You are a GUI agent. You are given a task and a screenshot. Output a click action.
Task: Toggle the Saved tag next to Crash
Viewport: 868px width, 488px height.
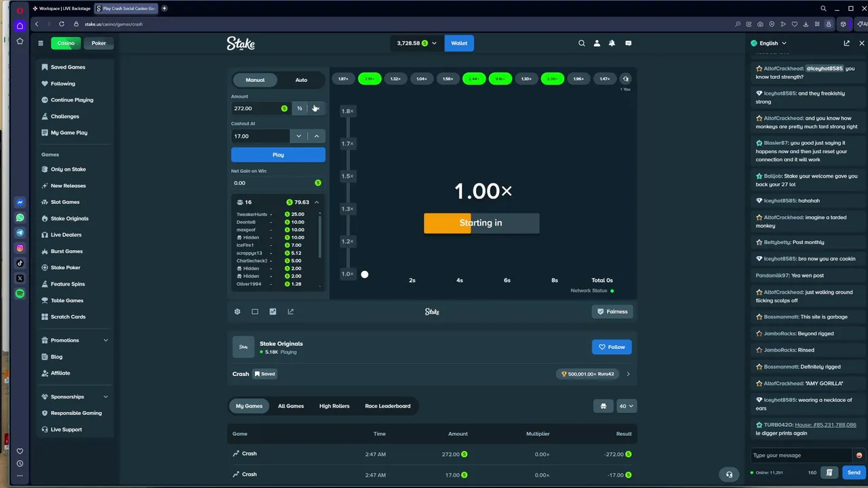click(x=264, y=374)
